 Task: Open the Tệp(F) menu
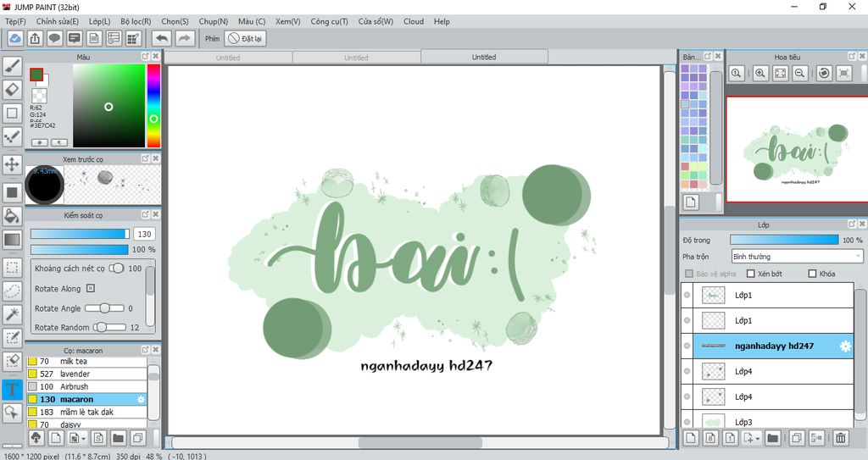(15, 21)
